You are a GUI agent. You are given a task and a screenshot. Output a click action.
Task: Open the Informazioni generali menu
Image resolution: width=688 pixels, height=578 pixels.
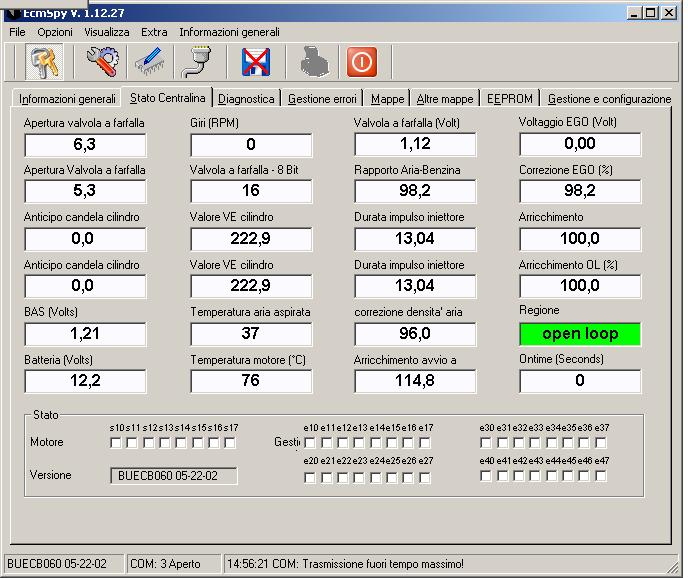pyautogui.click(x=229, y=32)
